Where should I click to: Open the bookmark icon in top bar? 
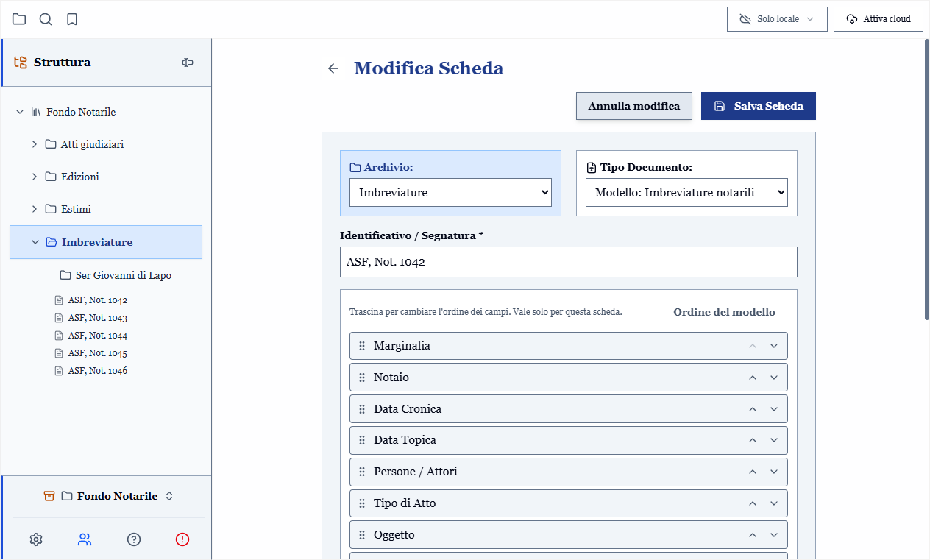click(72, 19)
